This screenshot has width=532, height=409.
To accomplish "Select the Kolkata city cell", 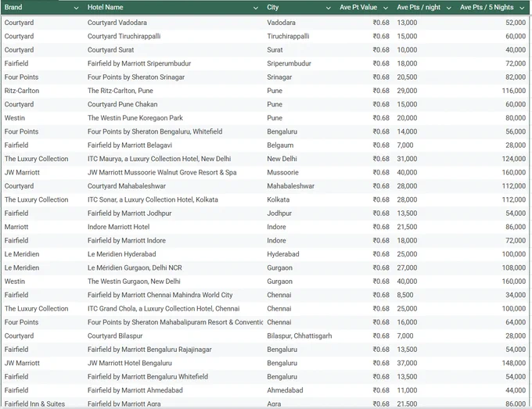I will (x=278, y=199).
